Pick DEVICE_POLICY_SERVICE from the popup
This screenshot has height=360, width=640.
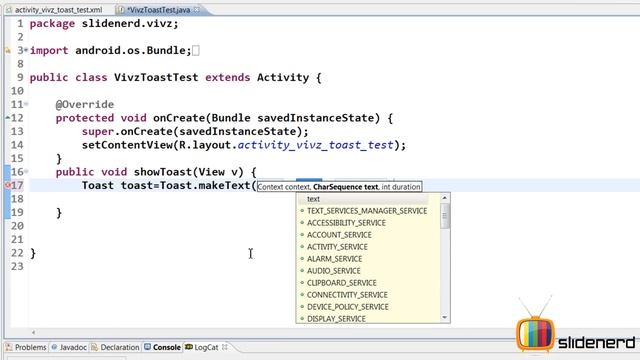(348, 307)
